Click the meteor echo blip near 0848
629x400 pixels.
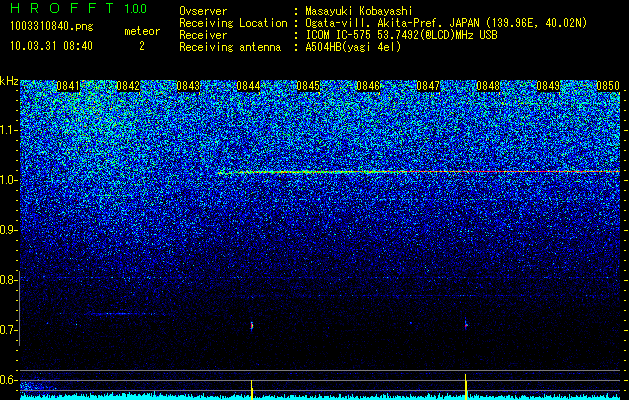(466, 325)
